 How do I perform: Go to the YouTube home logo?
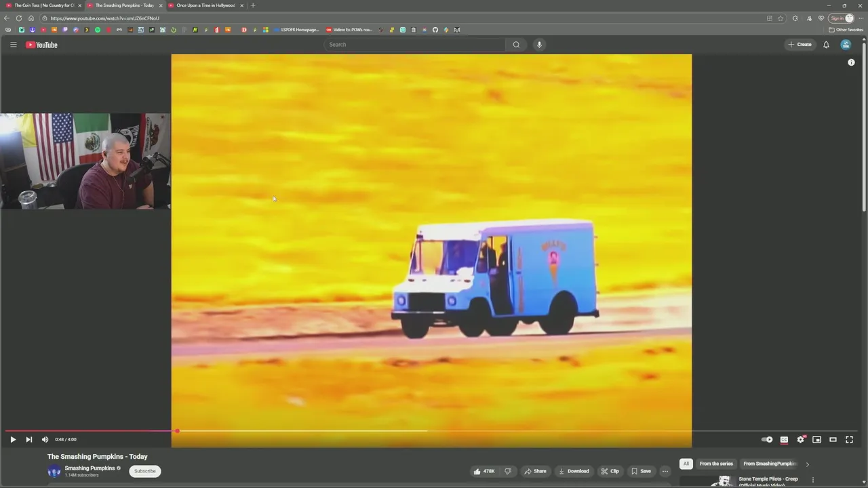point(42,45)
